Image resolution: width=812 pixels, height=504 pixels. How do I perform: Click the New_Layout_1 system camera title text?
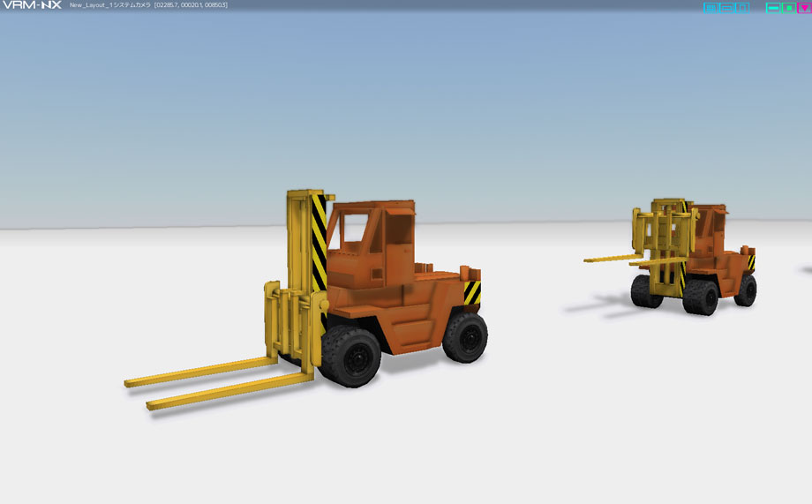click(109, 5)
